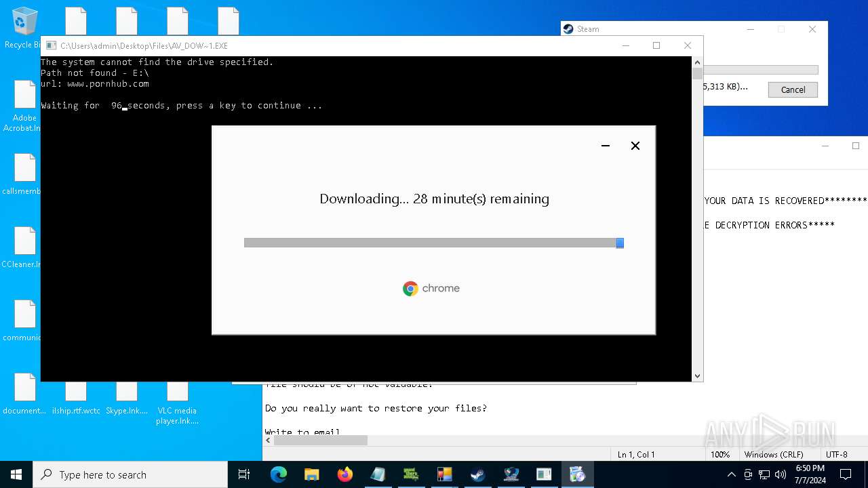Screen dimensions: 868x488
Task: Click the Type here to search box
Action: 130,474
